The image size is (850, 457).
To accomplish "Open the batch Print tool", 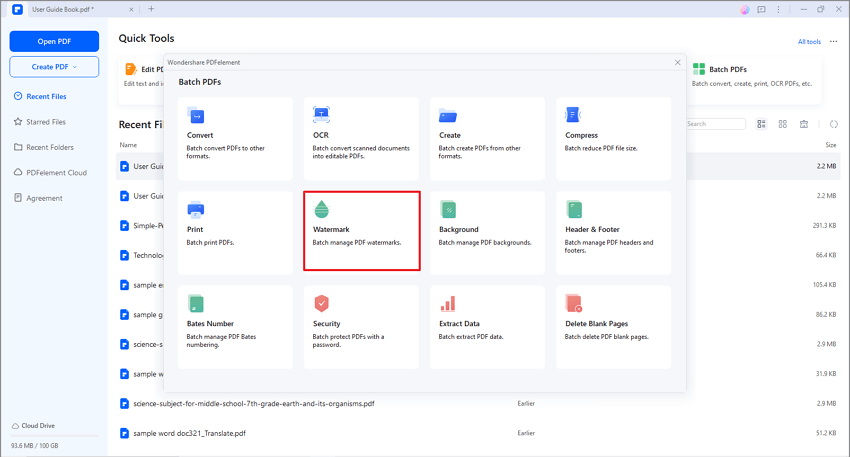I will point(235,233).
